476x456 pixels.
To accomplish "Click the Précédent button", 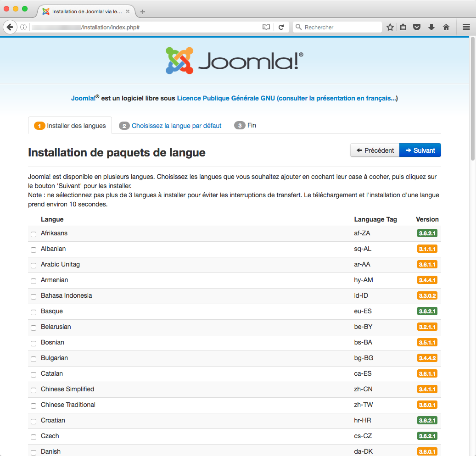I will 375,150.
